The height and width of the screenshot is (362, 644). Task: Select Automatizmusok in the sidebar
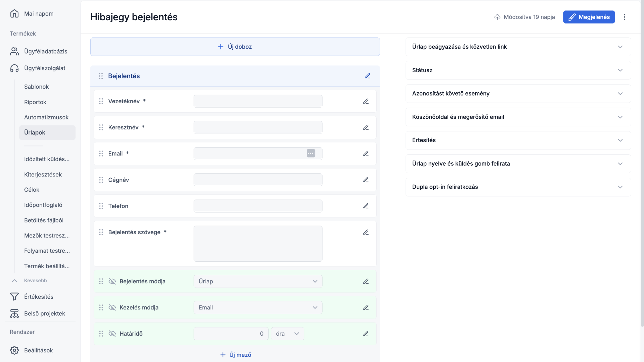tap(46, 117)
